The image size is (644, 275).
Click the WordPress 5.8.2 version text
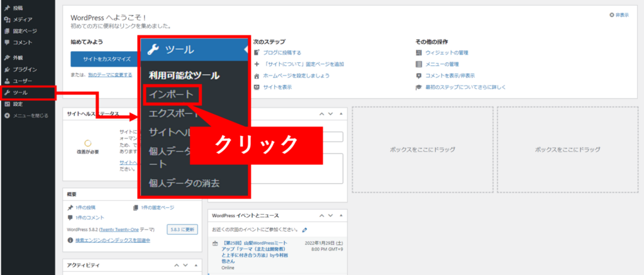tap(82, 230)
